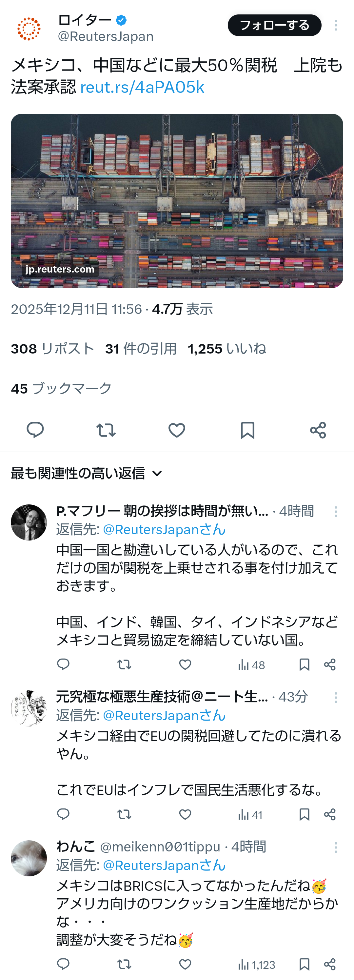This screenshot has width=354, height=980.
Task: Open わんこ's profile avatar
Action: (x=29, y=859)
